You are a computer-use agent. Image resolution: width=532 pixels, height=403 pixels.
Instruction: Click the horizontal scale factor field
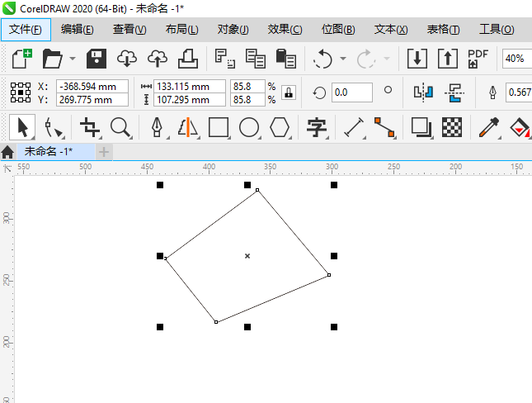point(247,87)
